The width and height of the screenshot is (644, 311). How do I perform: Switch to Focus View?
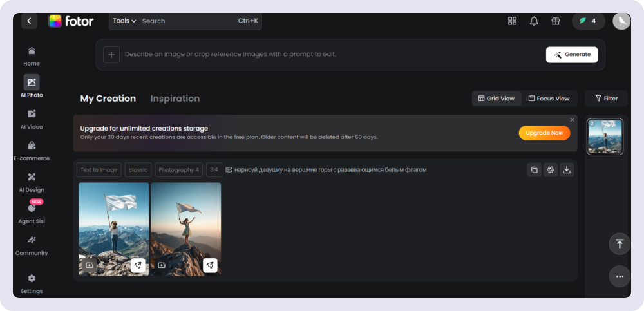pyautogui.click(x=549, y=99)
